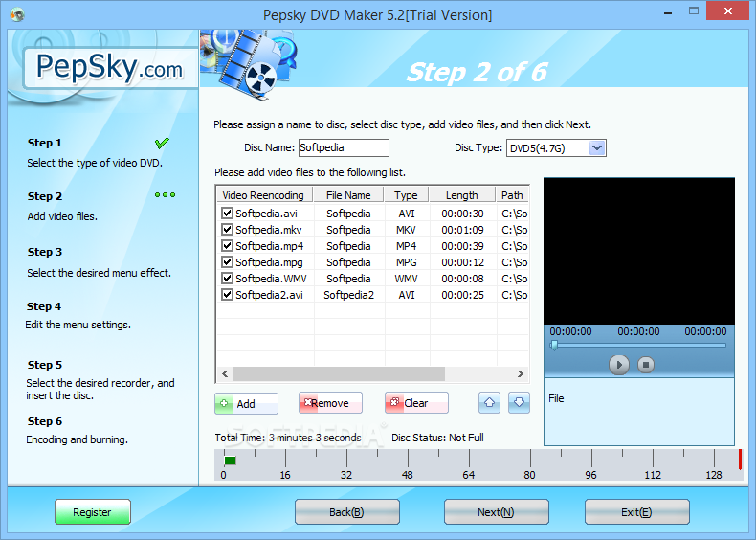756x540 pixels.
Task: Select the Step 1 heading in sidebar
Action: [45, 143]
